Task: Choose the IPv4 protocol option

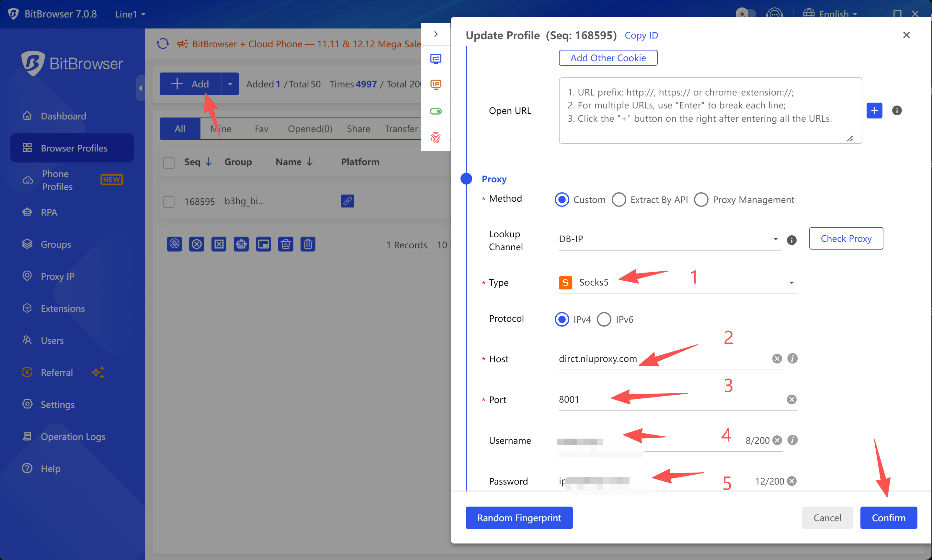Action: (573, 319)
